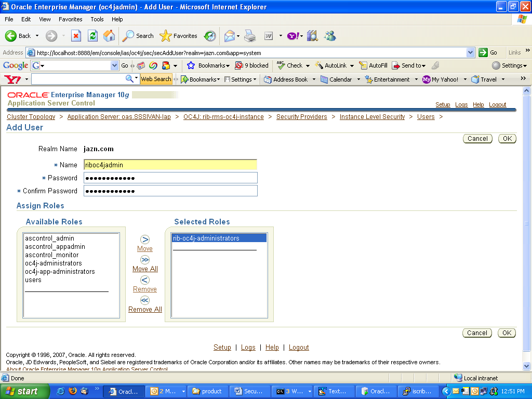
Task: Click the 9 blocked popup icon
Action: 239,65
